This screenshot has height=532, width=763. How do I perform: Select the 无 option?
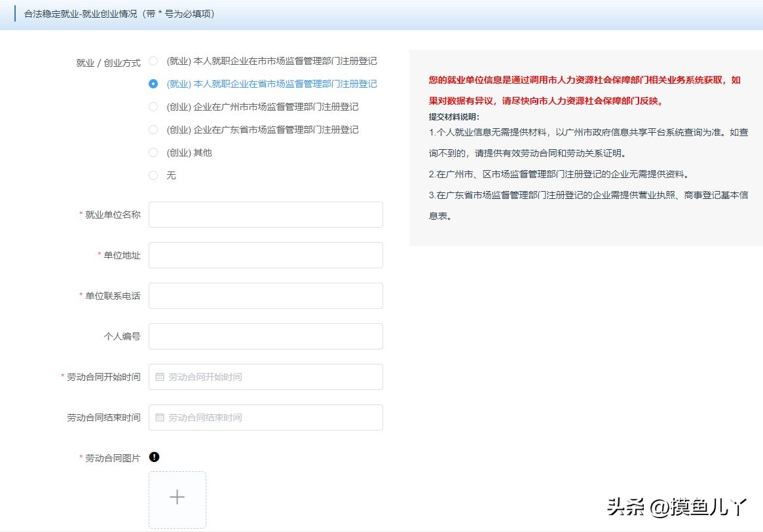pos(153,175)
